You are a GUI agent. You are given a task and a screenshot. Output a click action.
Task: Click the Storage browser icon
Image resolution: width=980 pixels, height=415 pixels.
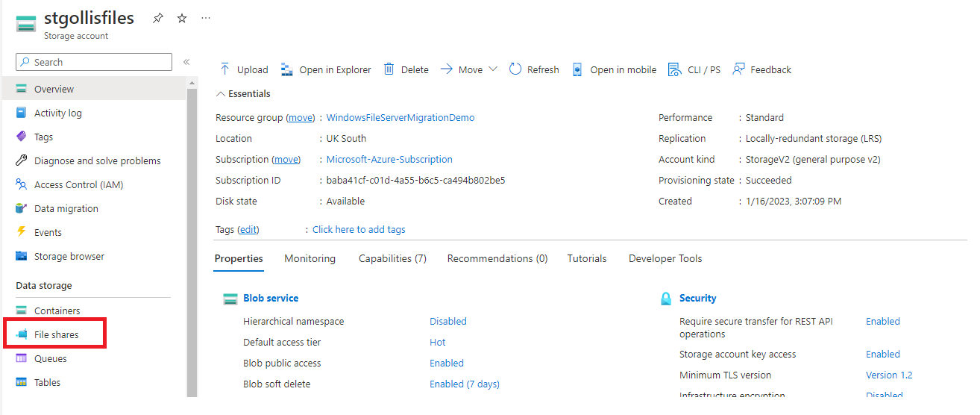22,256
